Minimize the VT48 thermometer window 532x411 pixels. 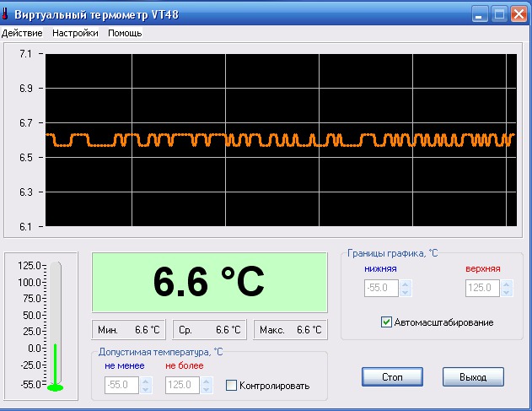[481, 14]
